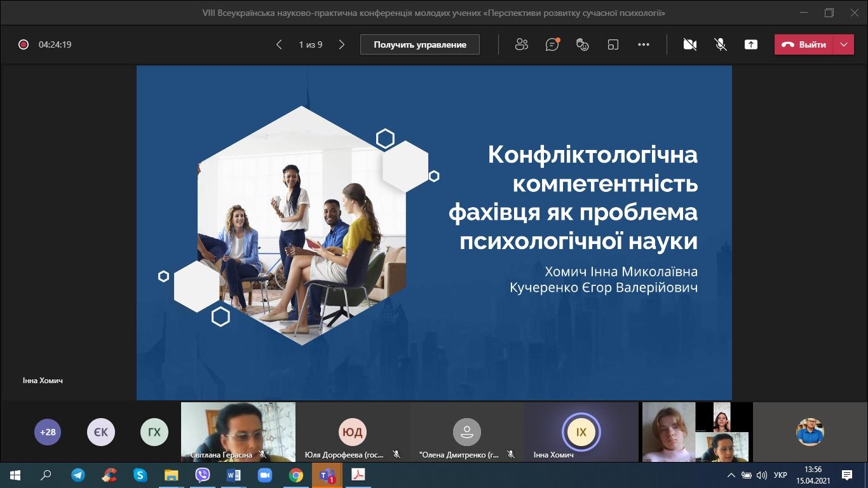Open the participants panel
The height and width of the screenshot is (488, 868).
[522, 44]
